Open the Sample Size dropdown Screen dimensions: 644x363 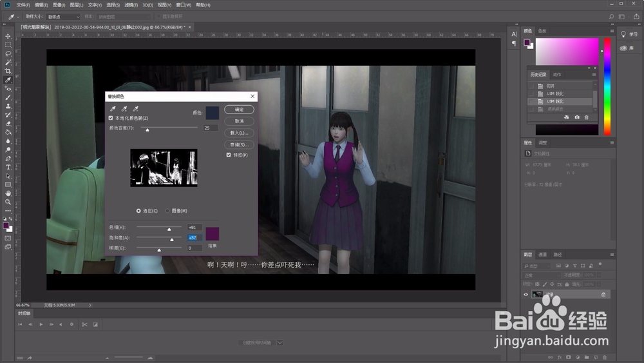(x=63, y=17)
